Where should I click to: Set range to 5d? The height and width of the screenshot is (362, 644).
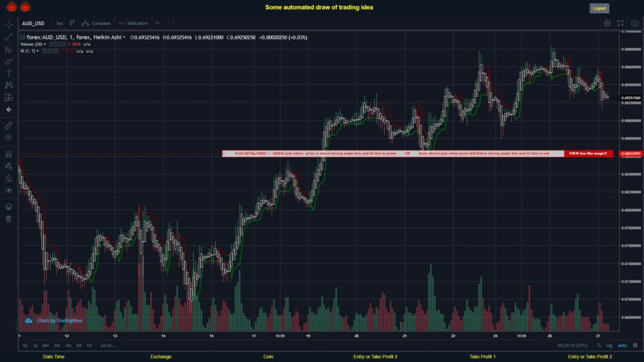click(x=79, y=346)
